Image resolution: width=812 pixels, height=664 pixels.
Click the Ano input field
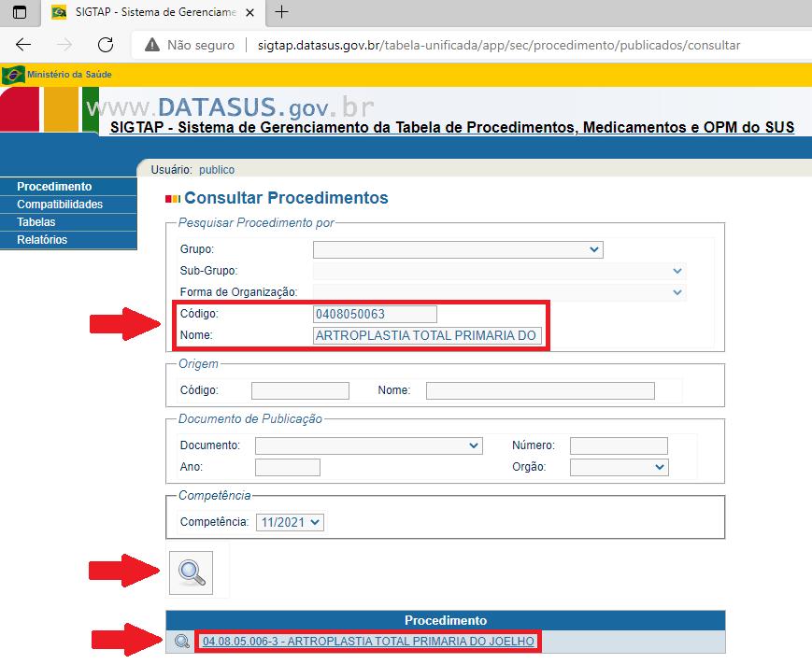coord(288,467)
